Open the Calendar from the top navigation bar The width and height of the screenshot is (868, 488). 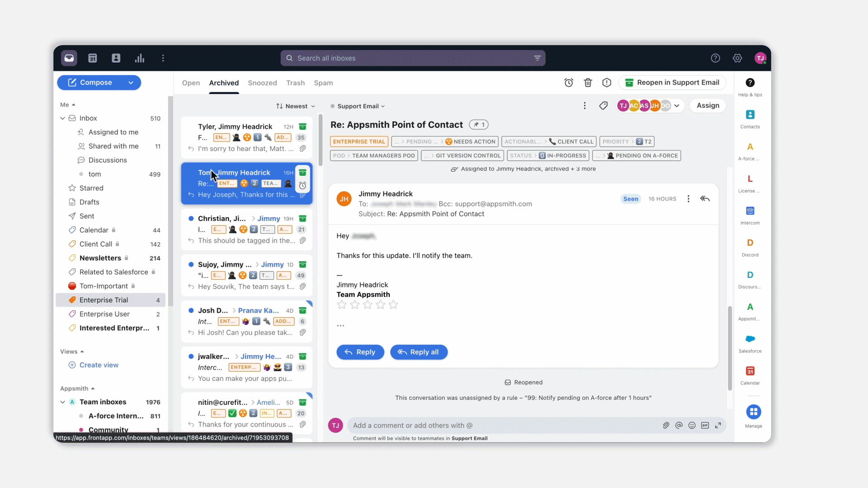click(92, 58)
